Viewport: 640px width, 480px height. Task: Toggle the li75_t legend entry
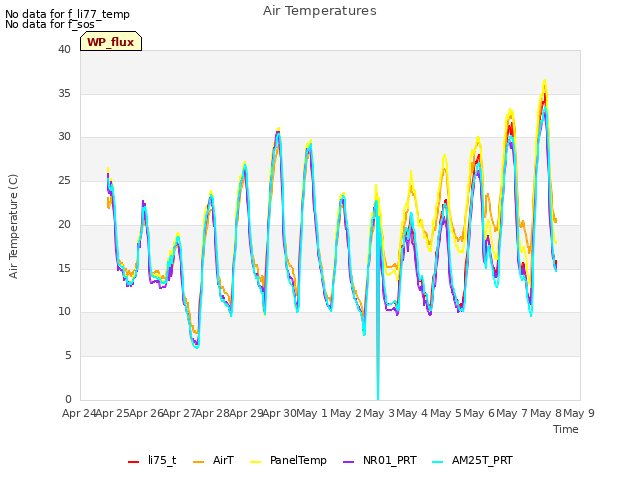152,460
